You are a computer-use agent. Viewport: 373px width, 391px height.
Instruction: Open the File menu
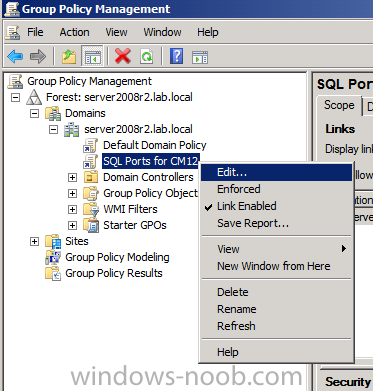(x=35, y=32)
